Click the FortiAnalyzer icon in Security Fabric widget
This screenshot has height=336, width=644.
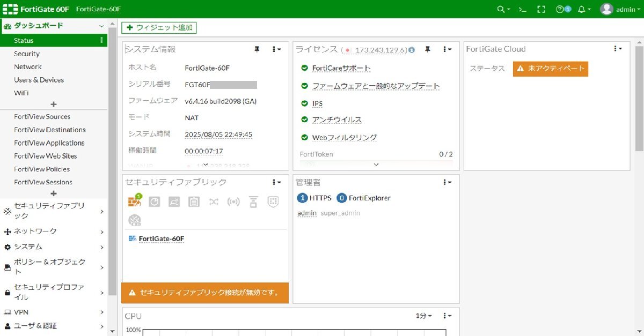point(154,201)
